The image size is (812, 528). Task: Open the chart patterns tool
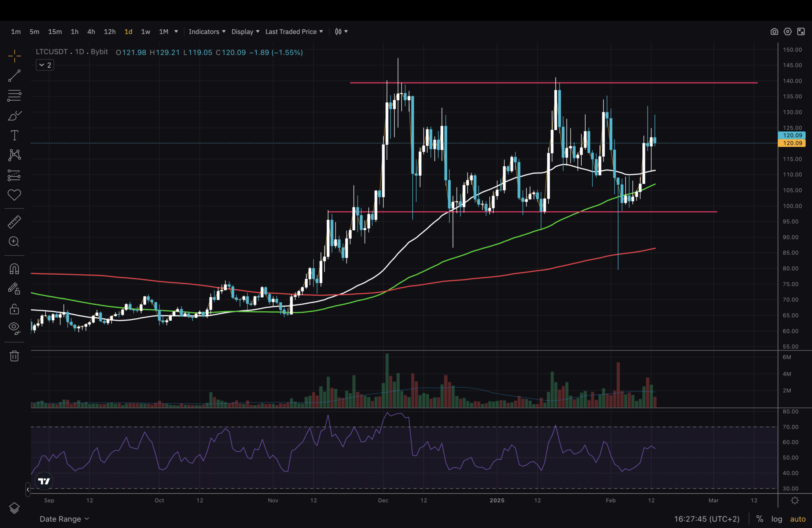click(14, 155)
